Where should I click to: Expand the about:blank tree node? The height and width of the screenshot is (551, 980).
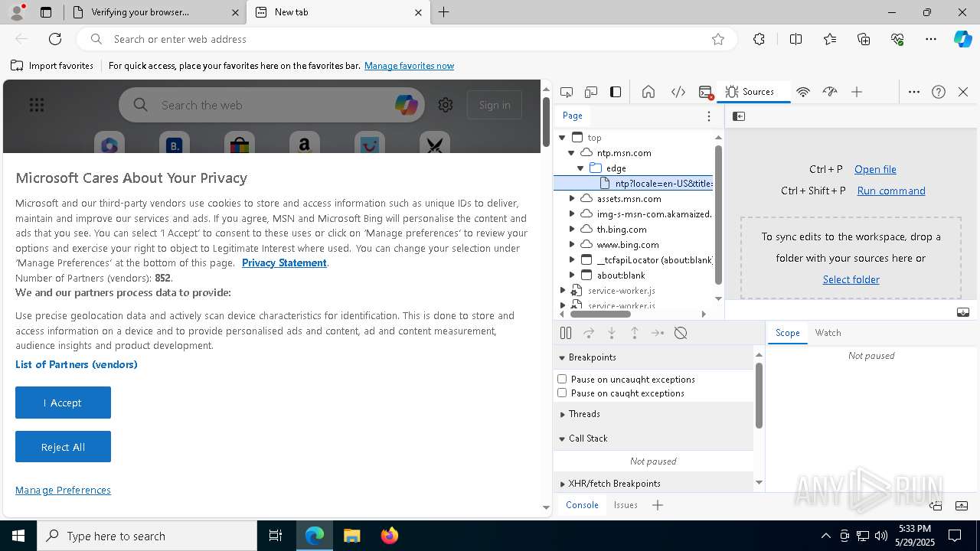(571, 275)
